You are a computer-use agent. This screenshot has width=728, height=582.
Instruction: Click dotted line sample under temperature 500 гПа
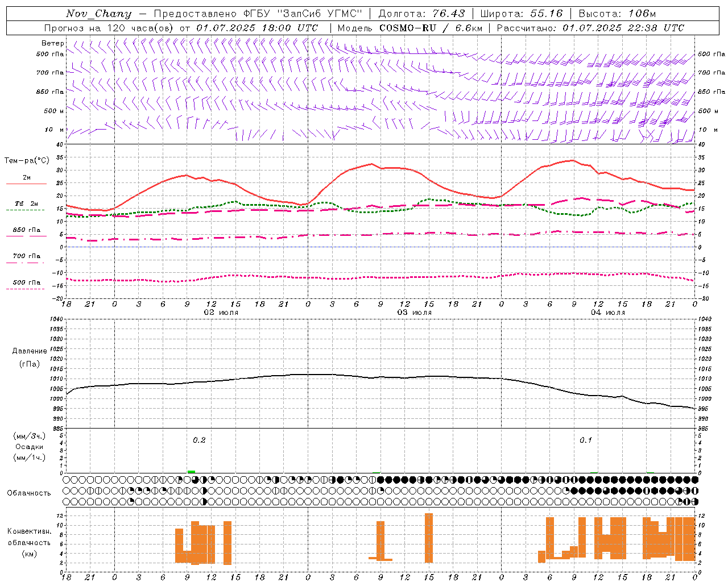click(25, 289)
